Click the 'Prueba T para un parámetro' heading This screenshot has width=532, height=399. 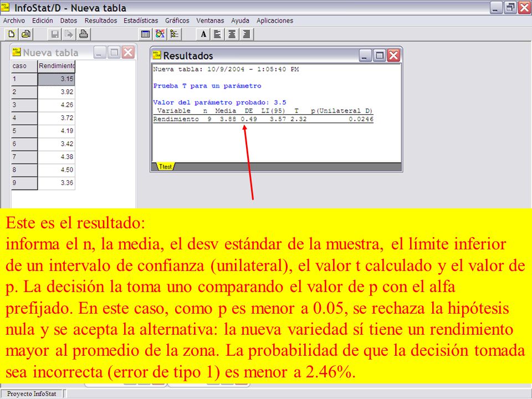click(x=207, y=86)
